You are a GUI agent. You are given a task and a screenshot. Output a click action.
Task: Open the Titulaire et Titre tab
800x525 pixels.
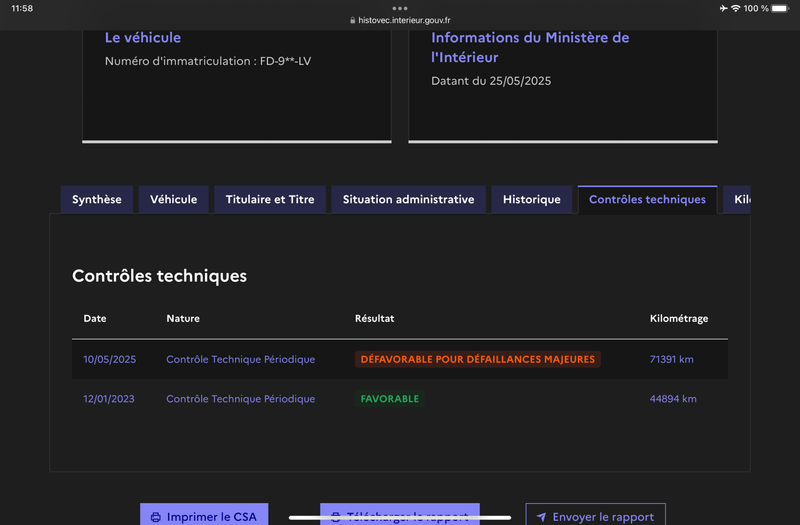point(270,199)
